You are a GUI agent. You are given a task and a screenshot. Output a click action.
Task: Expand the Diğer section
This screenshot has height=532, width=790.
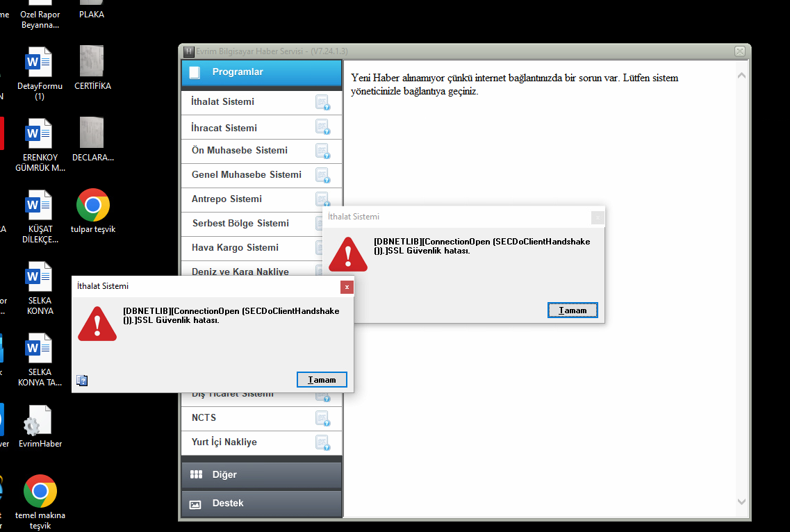261,474
